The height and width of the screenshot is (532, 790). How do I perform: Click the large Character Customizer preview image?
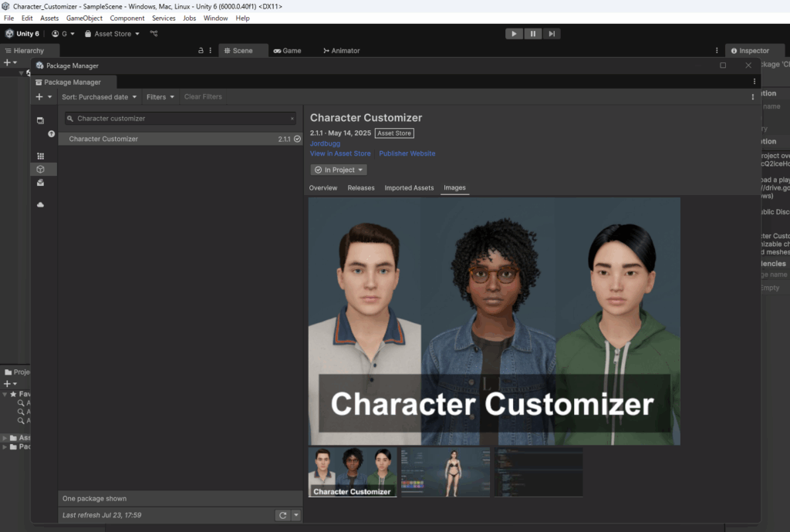[x=495, y=321]
